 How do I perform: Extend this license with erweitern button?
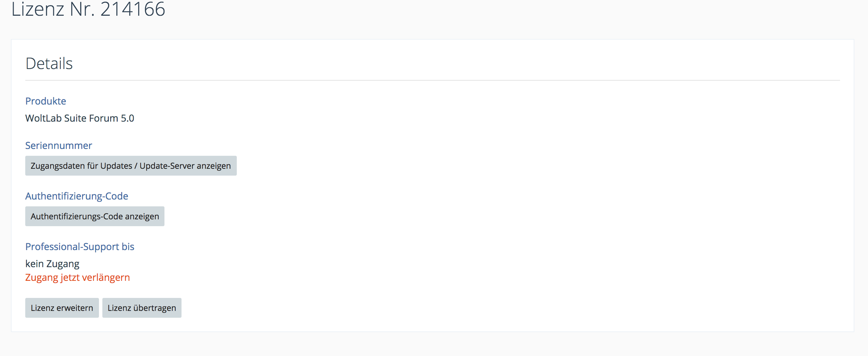[62, 308]
